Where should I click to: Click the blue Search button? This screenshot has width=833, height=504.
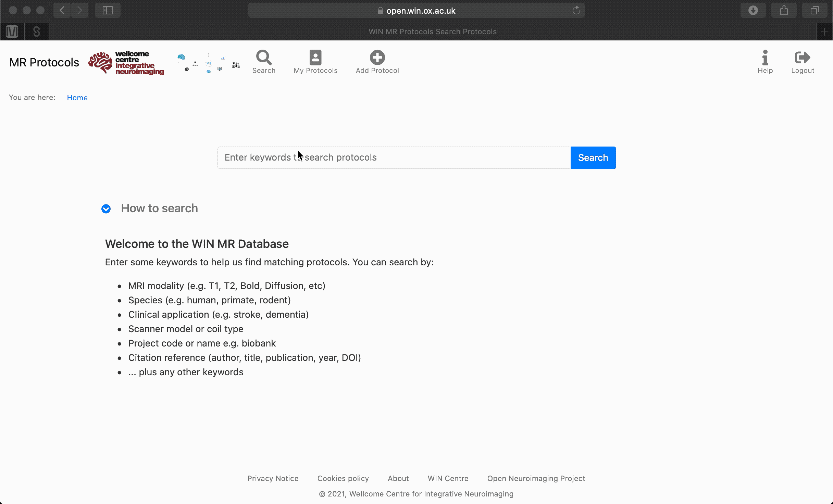[x=593, y=158]
